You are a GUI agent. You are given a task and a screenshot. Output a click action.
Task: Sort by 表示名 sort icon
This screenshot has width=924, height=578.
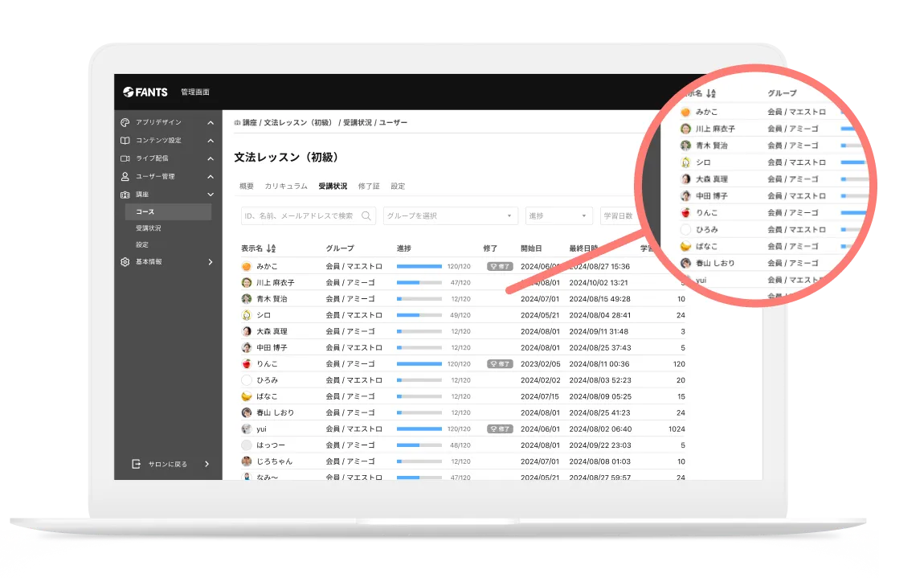[x=271, y=248]
